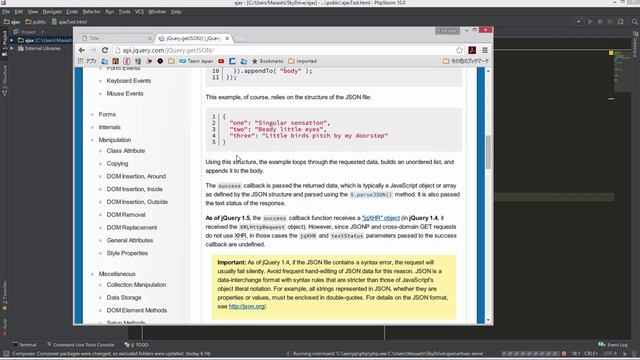The height and width of the screenshot is (360, 640).
Task: Open the DOM Insertion, Around link
Action: coord(136,176)
